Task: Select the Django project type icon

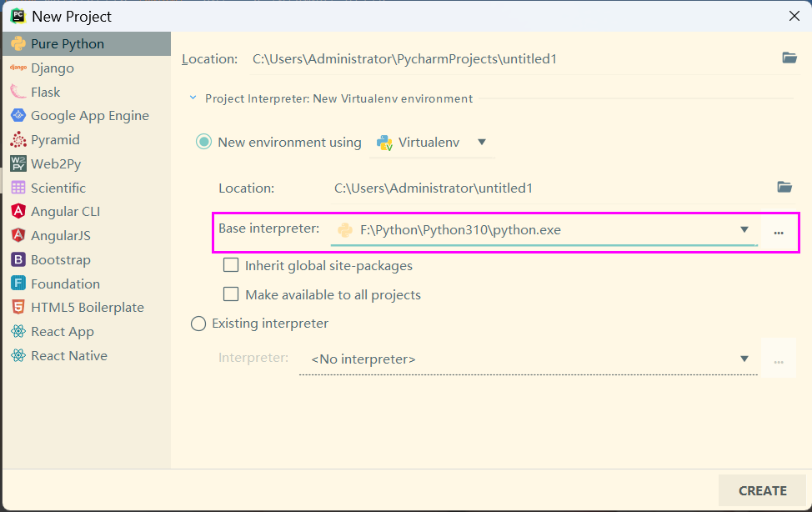Action: point(18,68)
